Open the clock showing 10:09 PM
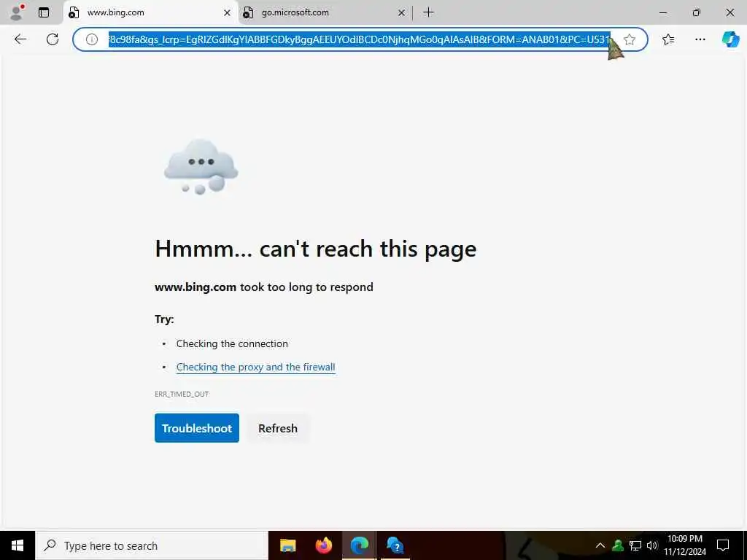 coord(684,545)
